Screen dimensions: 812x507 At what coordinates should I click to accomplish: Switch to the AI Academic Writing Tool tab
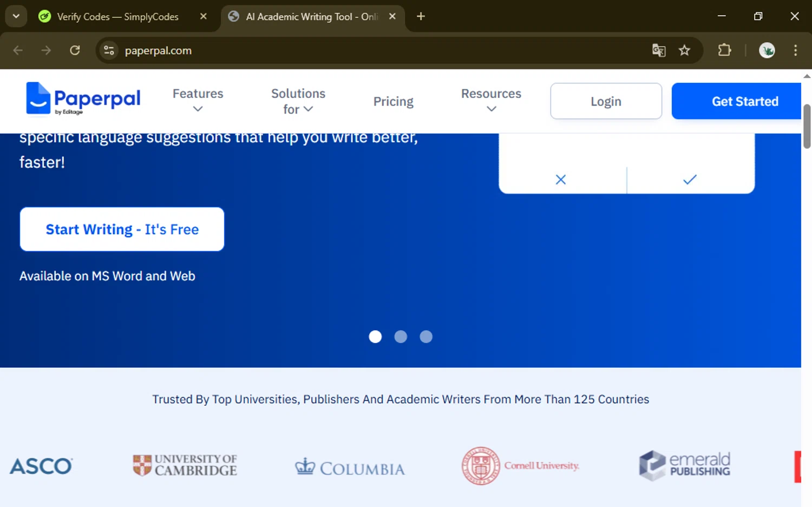(312, 17)
